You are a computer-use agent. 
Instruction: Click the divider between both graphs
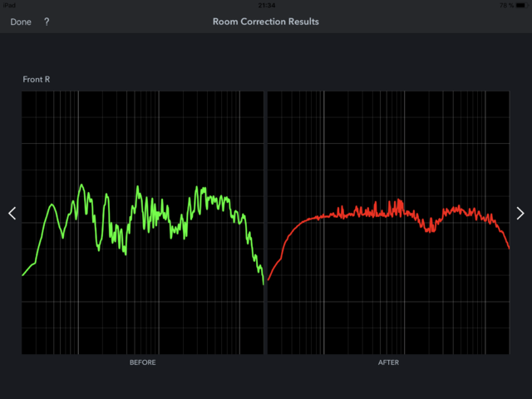coord(264,223)
